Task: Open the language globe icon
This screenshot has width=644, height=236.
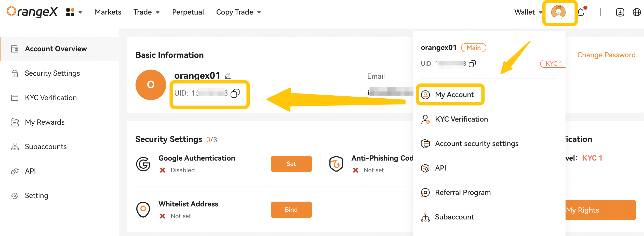Action: click(637, 12)
